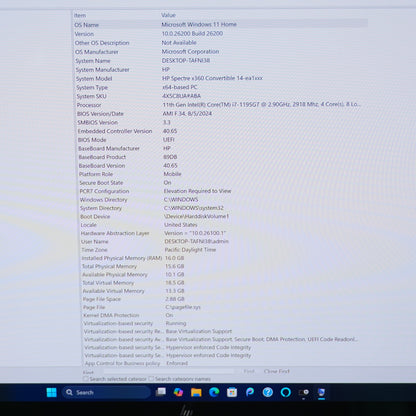The image size is (416, 416).
Task: Enable Search category names only checkbox
Action: [151, 379]
